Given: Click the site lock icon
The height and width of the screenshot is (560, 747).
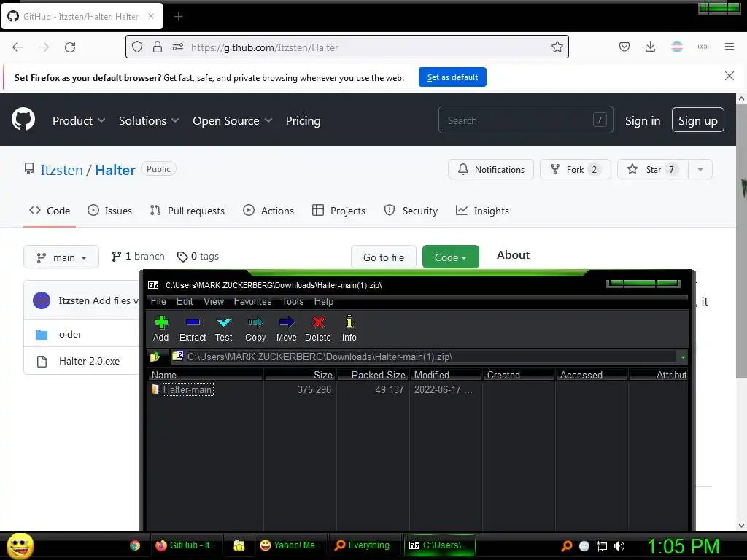Looking at the screenshot, I should [158, 47].
